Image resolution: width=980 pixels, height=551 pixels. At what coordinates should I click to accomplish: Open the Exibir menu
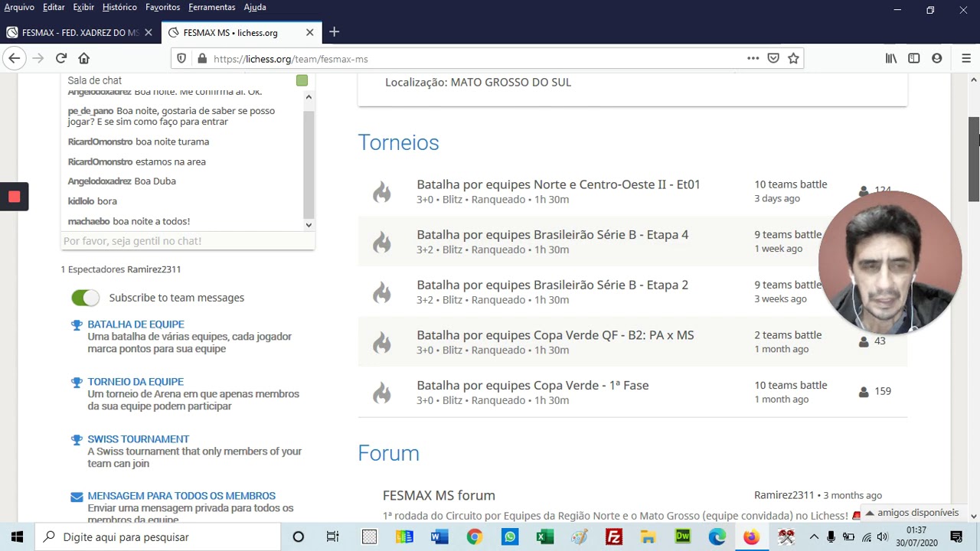point(83,7)
